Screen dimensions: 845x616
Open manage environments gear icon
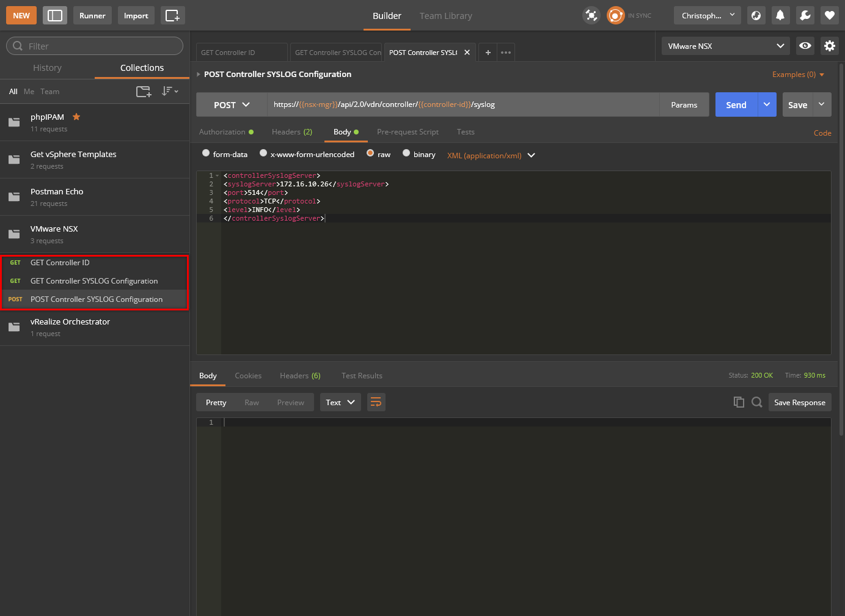pyautogui.click(x=829, y=46)
